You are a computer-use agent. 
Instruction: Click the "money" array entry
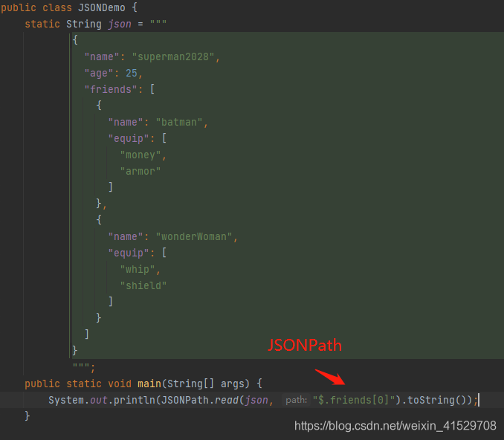click(140, 155)
